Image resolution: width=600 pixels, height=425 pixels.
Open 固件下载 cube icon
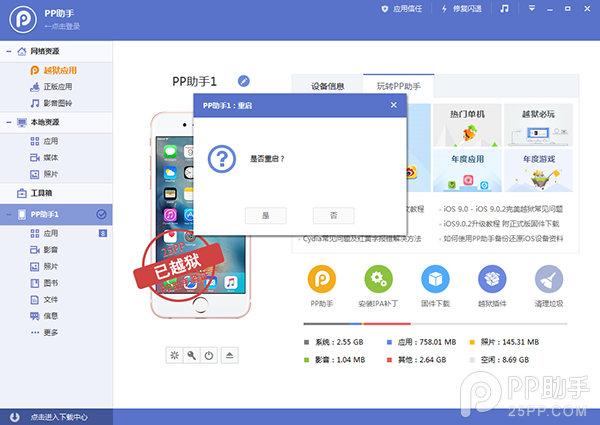[435, 279]
